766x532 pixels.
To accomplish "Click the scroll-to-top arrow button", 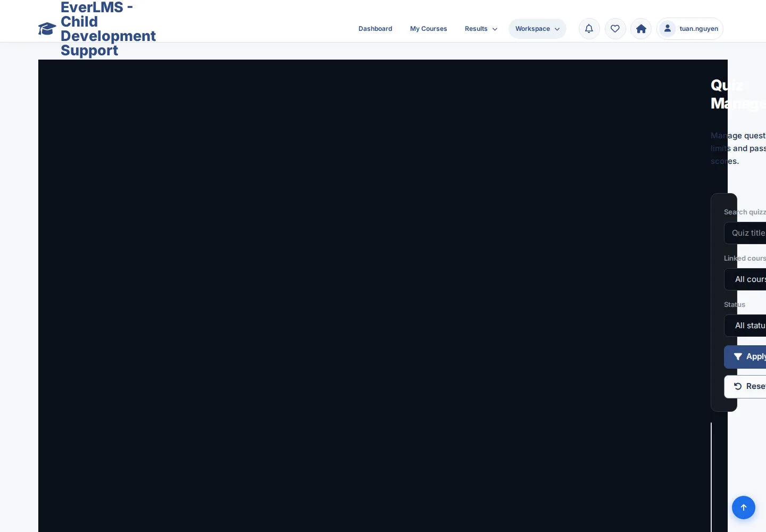I will [744, 508].
